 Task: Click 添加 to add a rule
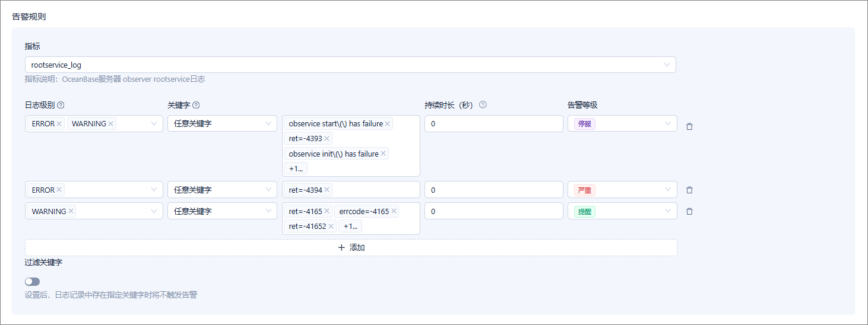[x=351, y=247]
